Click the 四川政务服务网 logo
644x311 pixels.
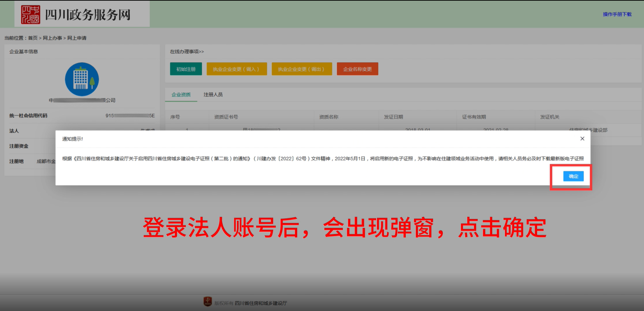point(82,14)
